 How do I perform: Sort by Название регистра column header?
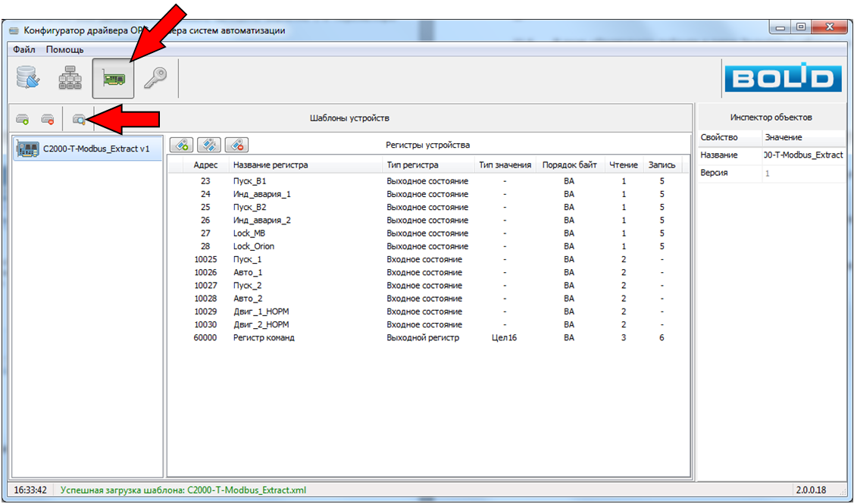point(271,165)
